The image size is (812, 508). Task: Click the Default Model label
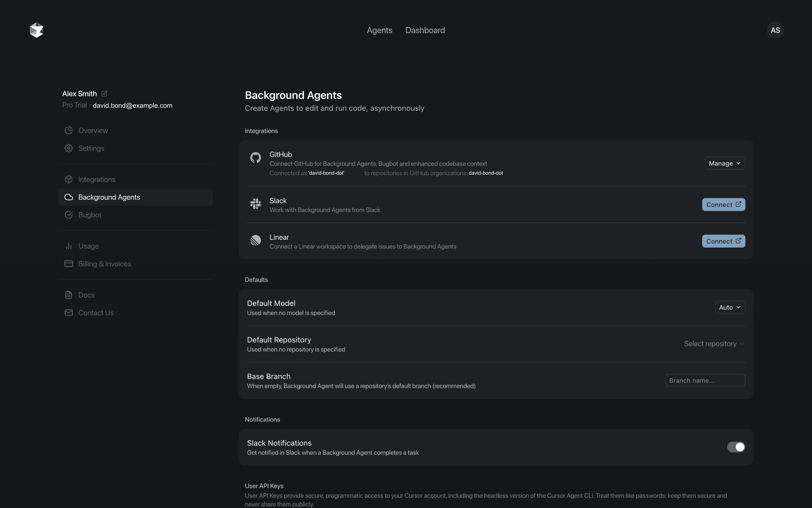click(271, 303)
